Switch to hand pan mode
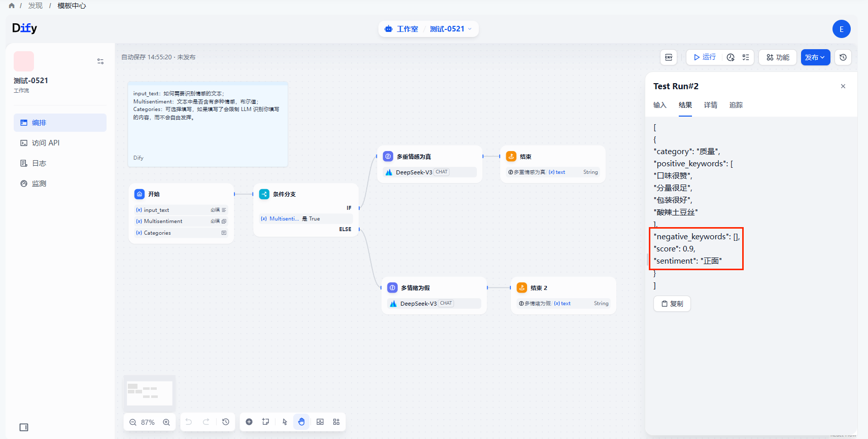This screenshot has width=868, height=439. 301,422
